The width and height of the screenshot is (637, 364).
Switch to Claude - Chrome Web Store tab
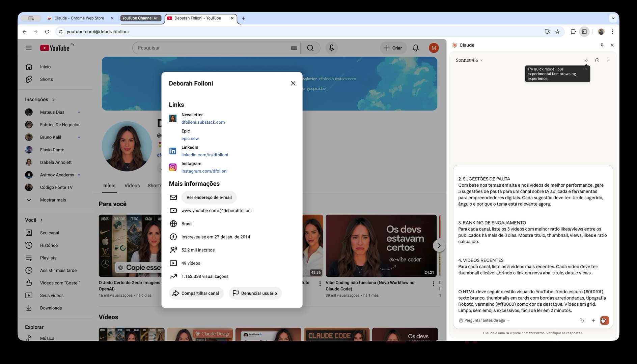79,18
